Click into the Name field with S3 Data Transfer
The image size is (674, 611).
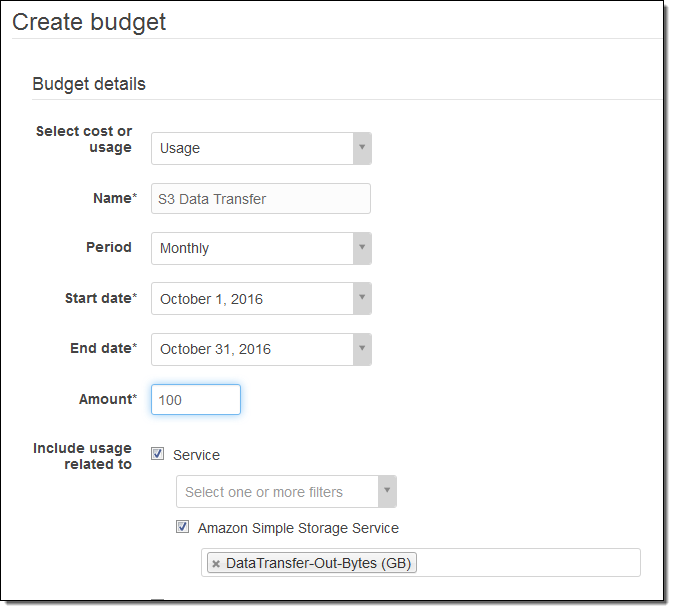point(260,198)
